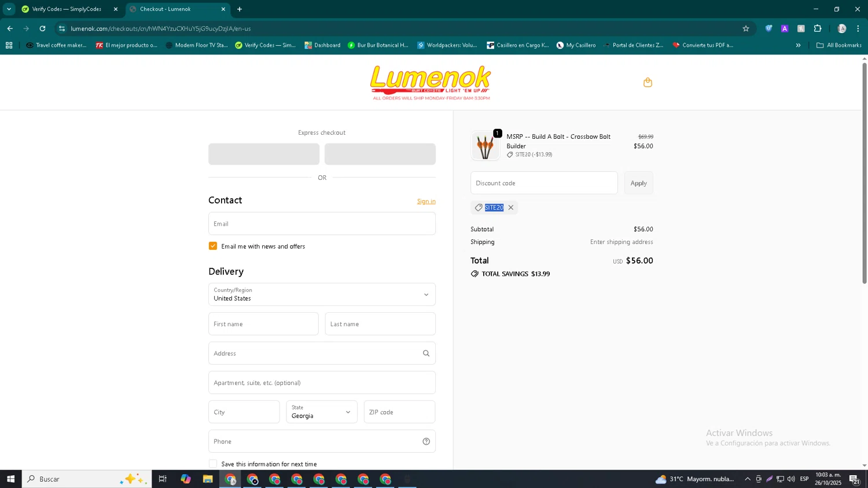868x488 pixels.
Task: Click the phone field help icon
Action: [426, 442]
